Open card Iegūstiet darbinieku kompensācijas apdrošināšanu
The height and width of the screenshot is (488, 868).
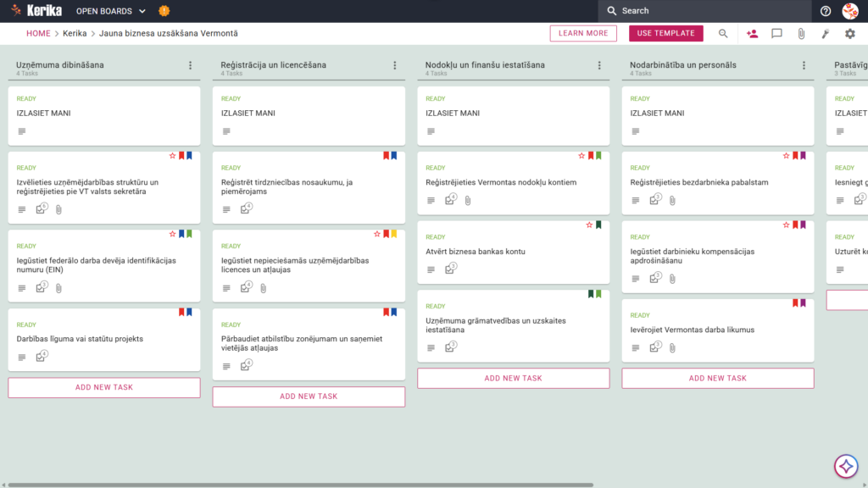coord(718,257)
